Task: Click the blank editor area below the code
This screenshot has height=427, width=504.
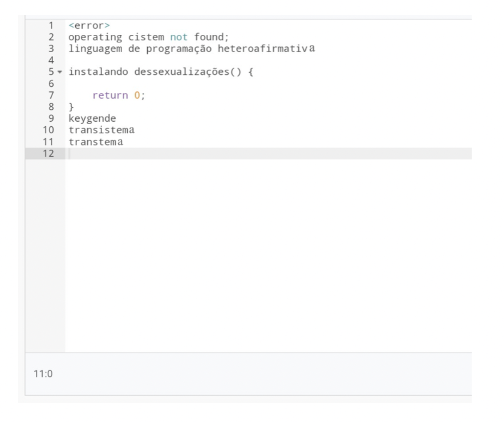Action: [269, 256]
